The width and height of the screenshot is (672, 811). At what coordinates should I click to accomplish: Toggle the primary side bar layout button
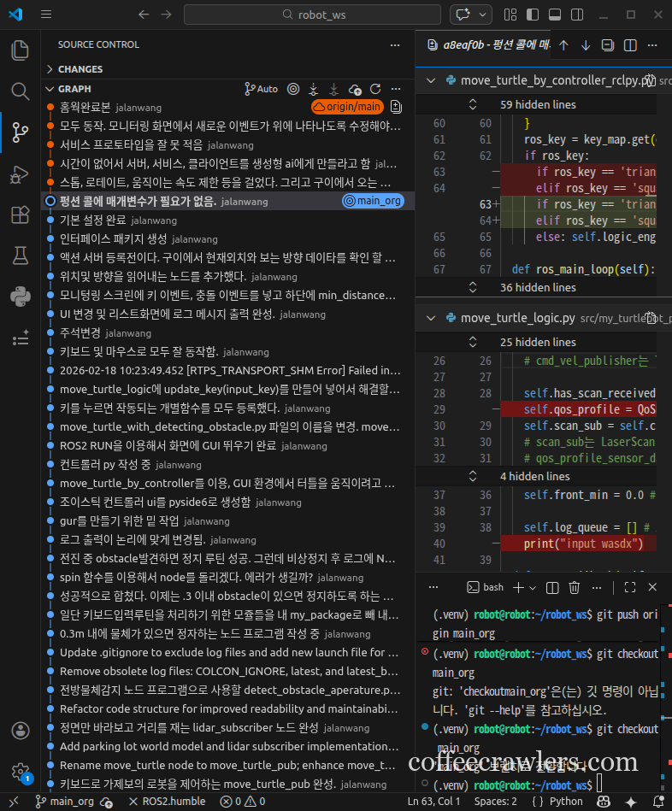click(x=532, y=15)
